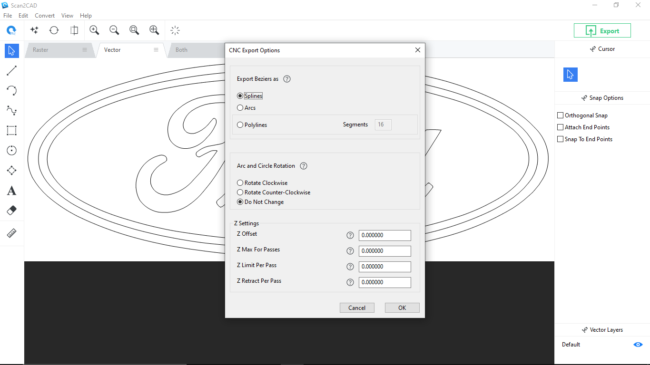Select the Eraser tool
Screen dimensions: 650x365
[12, 210]
